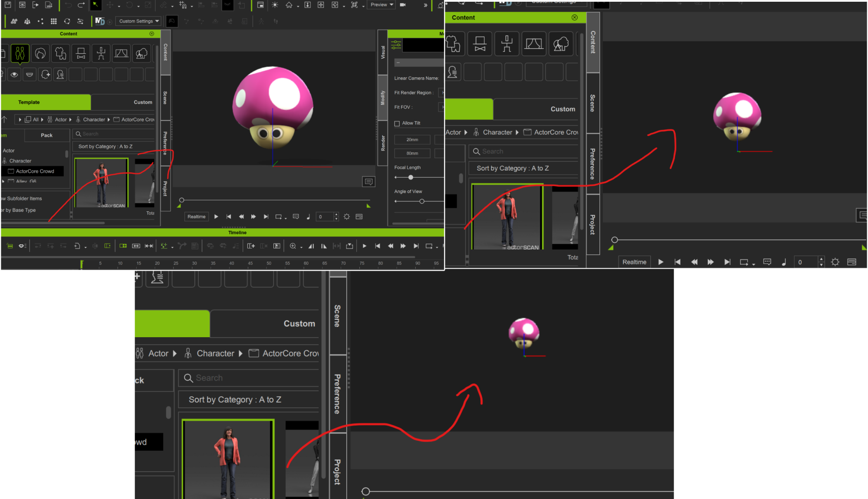
Task: Click the Timeline track list icon
Action: pos(10,246)
